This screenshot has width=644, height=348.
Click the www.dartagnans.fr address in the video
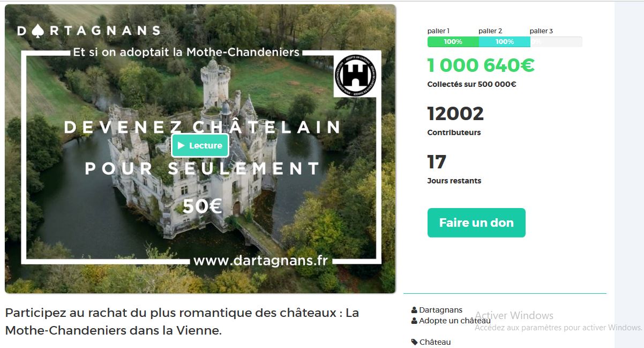pos(260,261)
